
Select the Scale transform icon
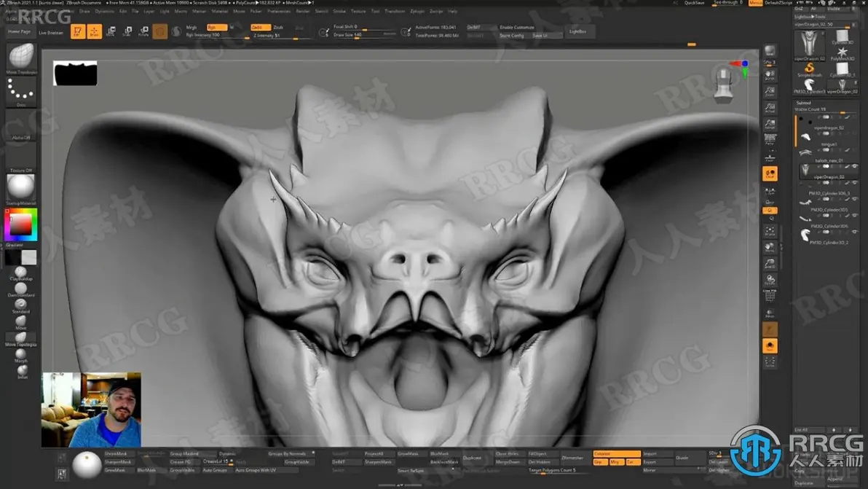pyautogui.click(x=127, y=31)
